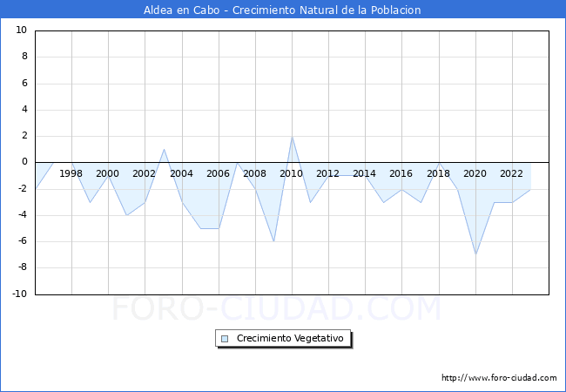Click the y-axis value -2
566x392 pixels.
coord(23,188)
